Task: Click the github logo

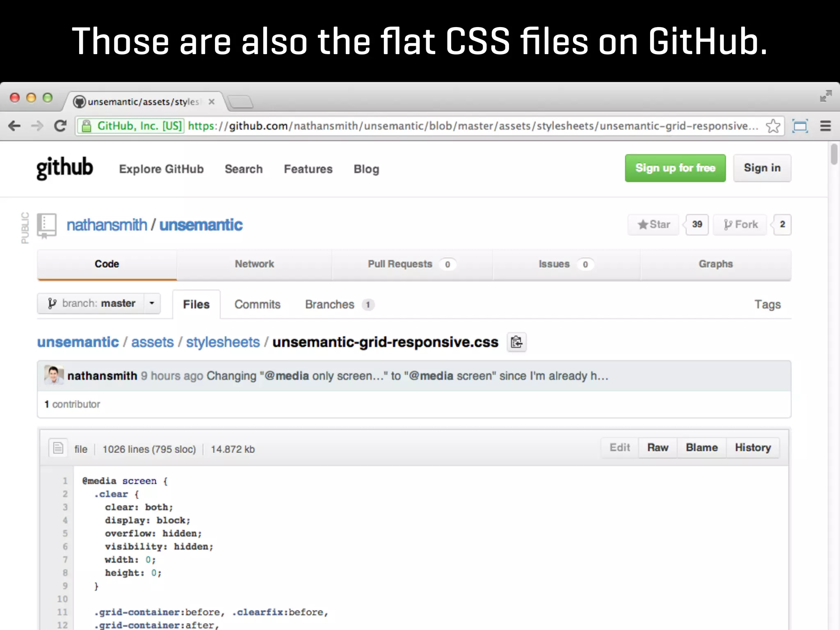Action: pos(65,168)
